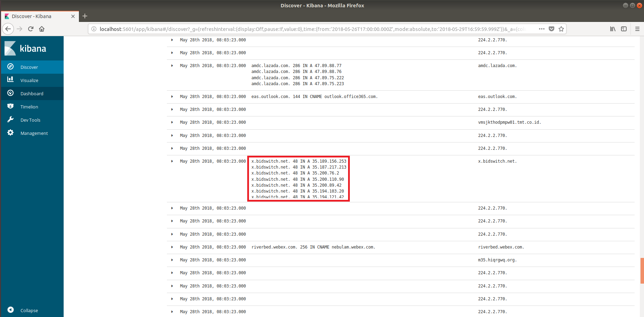Click the riverbed.webex.com. query value

[501, 247]
